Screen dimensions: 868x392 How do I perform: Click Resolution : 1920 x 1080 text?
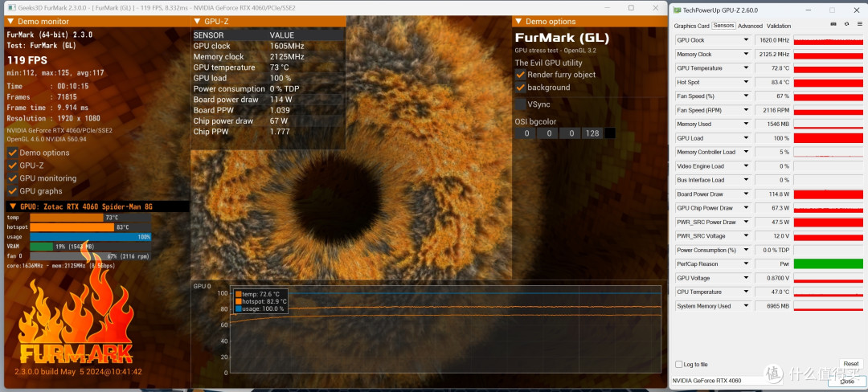pyautogui.click(x=55, y=118)
